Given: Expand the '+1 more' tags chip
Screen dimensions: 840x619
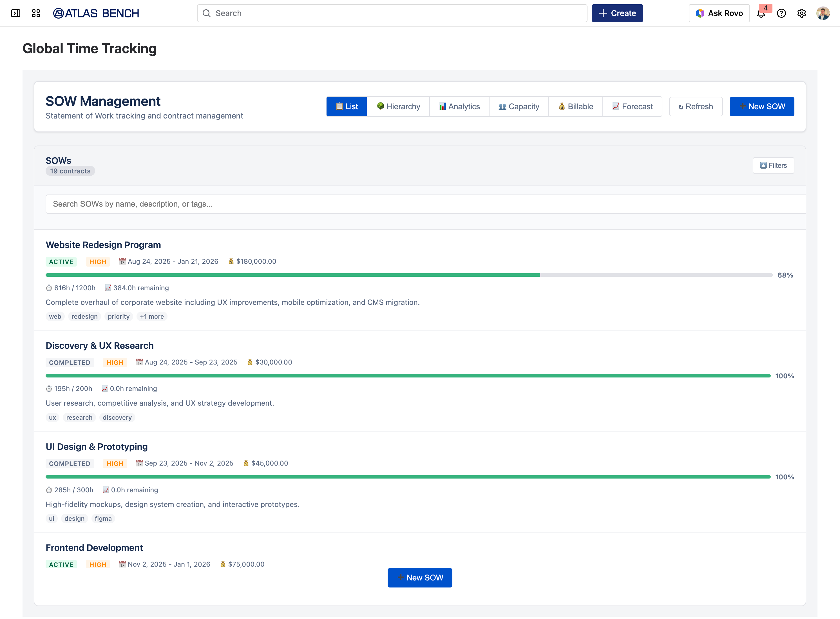Looking at the screenshot, I should point(152,317).
